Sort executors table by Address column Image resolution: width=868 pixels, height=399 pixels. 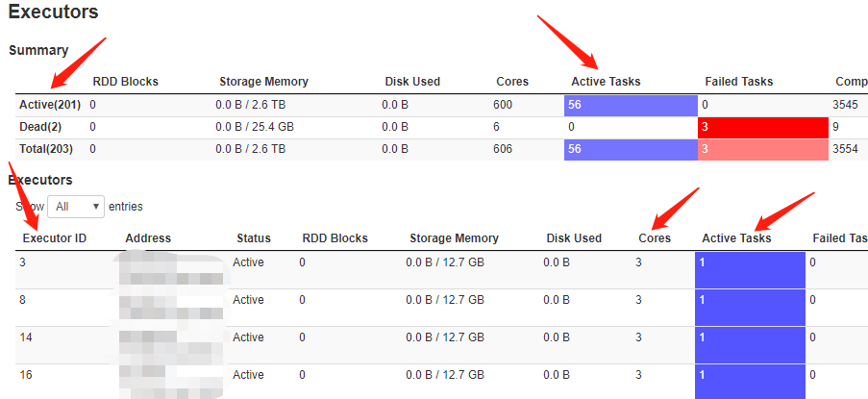coord(148,238)
